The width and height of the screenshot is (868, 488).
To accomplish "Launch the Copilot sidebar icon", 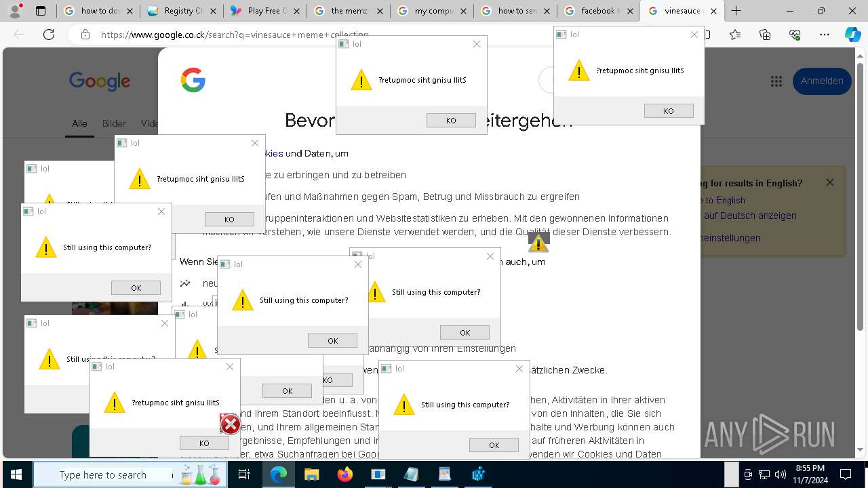I will pyautogui.click(x=853, y=35).
